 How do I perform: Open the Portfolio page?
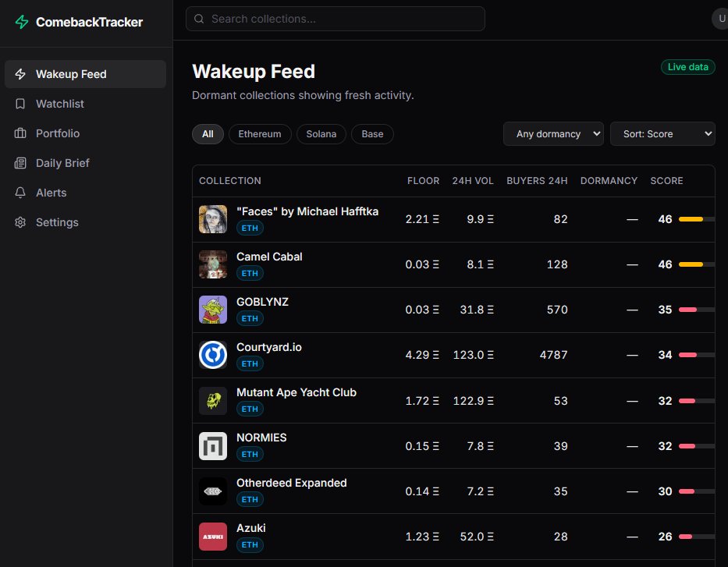click(x=85, y=133)
